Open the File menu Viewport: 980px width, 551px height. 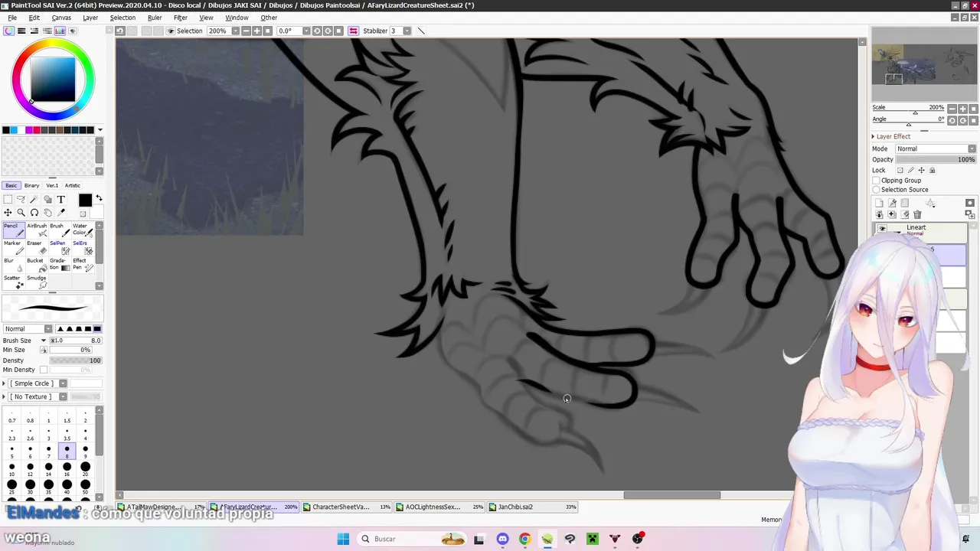click(12, 18)
